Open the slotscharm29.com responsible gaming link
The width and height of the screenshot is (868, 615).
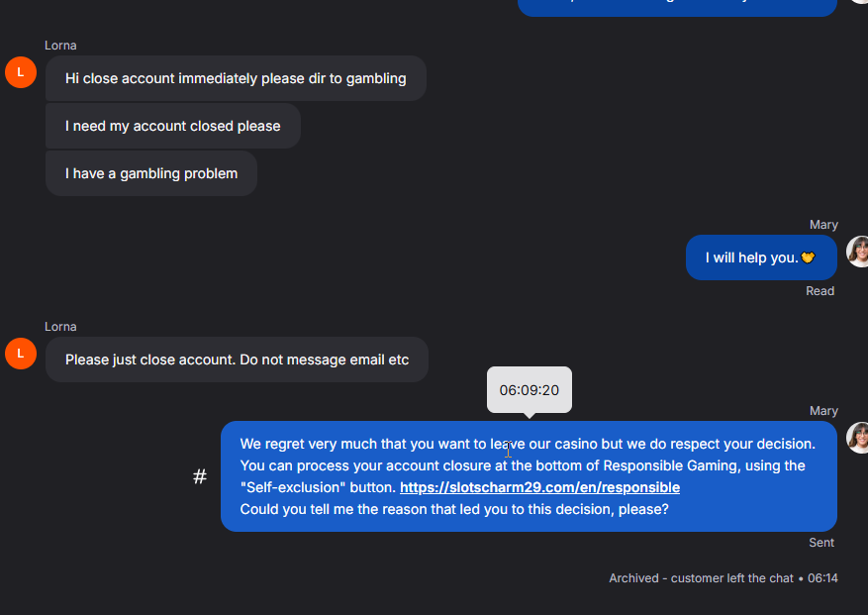pyautogui.click(x=539, y=487)
